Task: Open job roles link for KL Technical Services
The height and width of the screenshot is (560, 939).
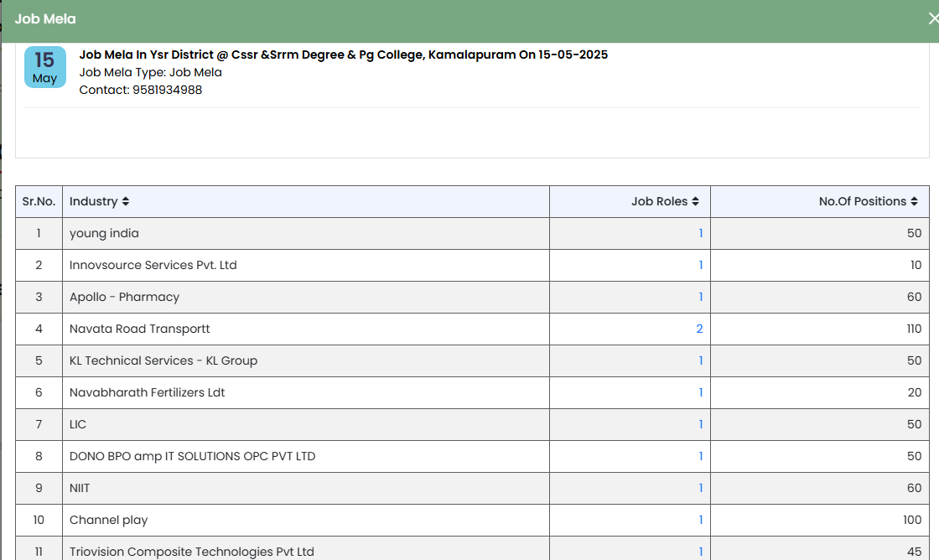Action: tap(701, 360)
